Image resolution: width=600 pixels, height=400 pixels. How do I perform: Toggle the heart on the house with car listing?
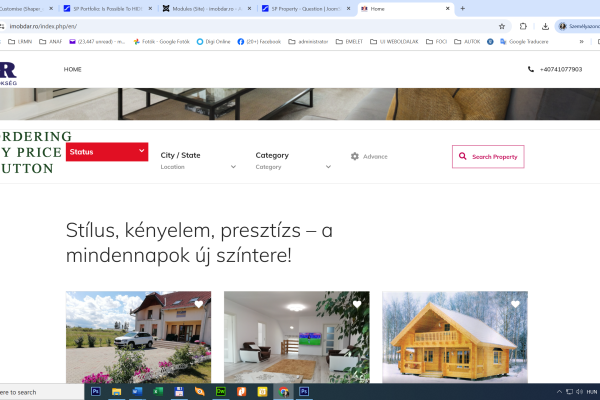pyautogui.click(x=199, y=304)
